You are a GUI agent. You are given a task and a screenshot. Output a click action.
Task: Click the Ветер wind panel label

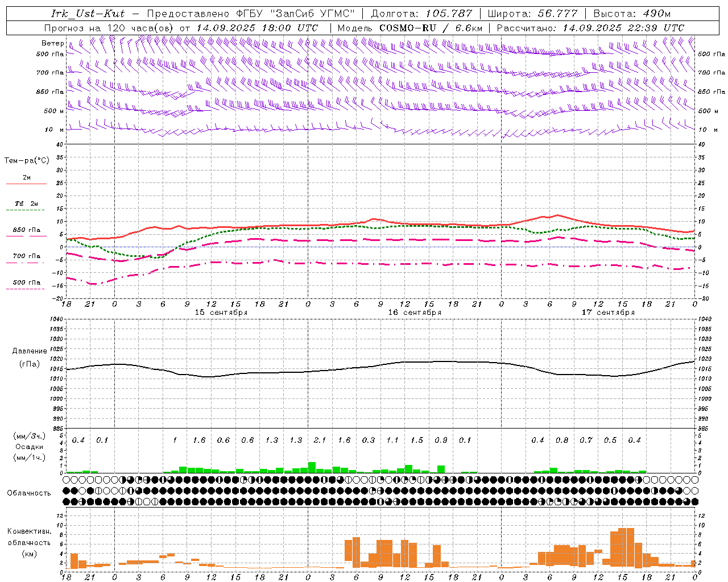point(52,43)
